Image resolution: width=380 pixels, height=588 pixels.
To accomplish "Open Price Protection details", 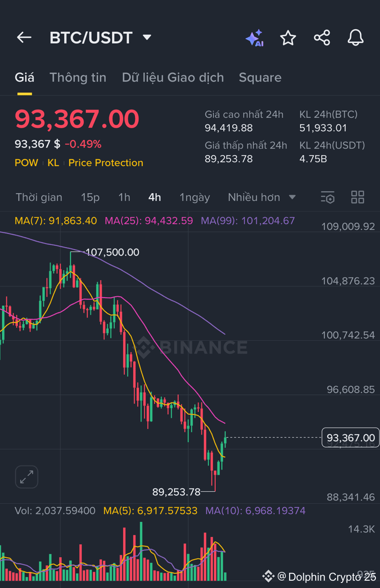I will pos(106,162).
